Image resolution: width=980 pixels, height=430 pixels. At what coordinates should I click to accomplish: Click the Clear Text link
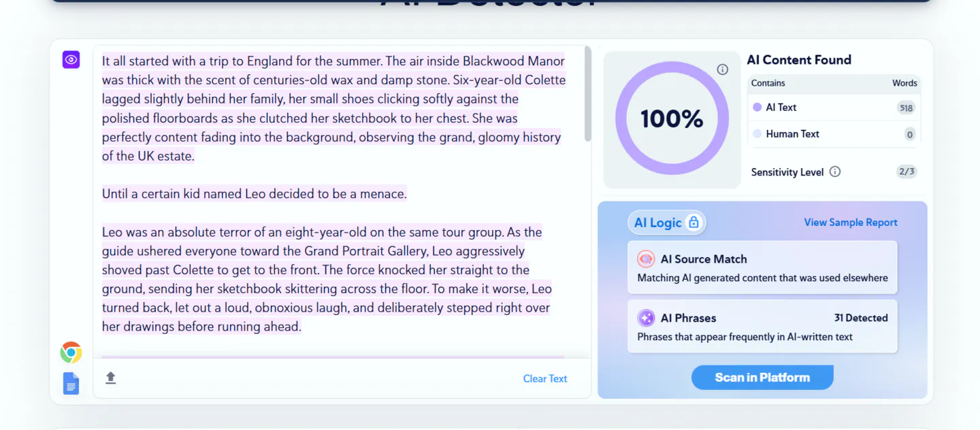(x=545, y=378)
